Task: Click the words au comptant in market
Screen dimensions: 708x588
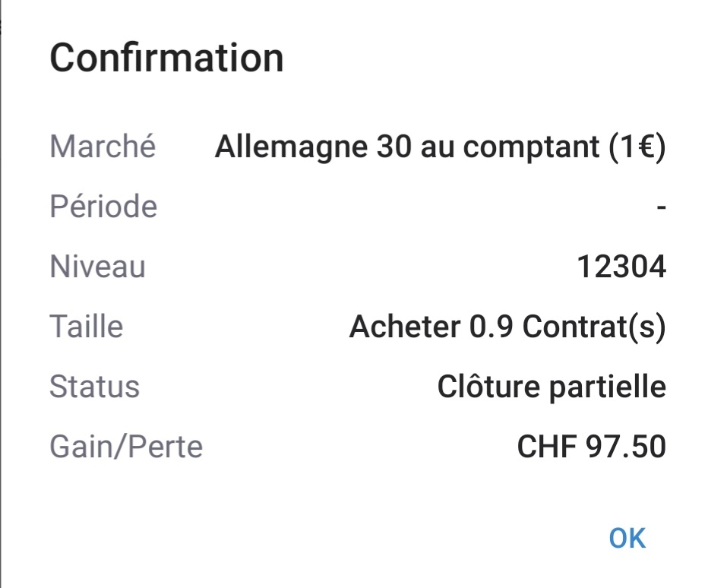Action: 508,147
